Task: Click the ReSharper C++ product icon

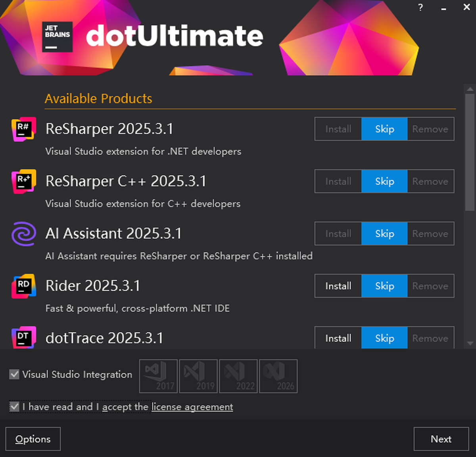Action: [x=24, y=181]
